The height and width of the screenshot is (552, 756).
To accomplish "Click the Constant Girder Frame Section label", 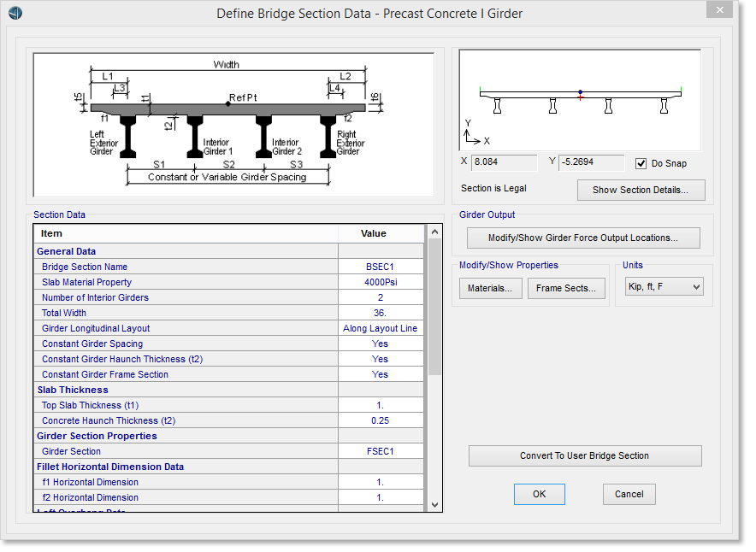I will point(104,375).
